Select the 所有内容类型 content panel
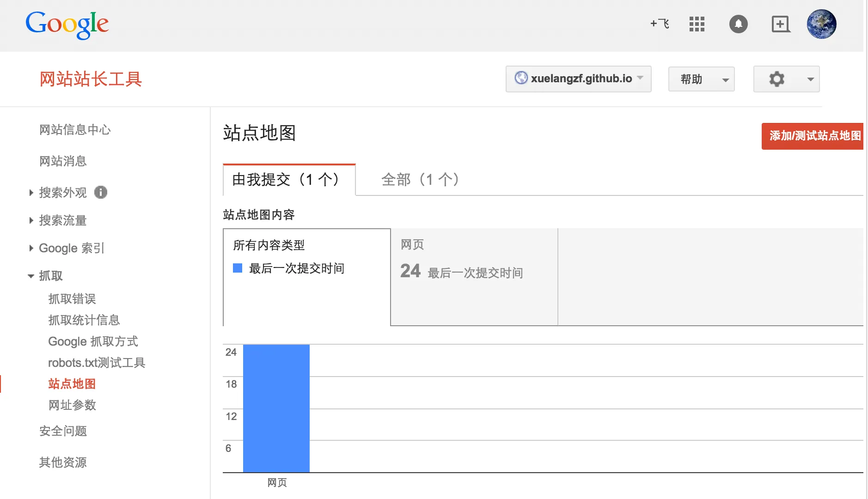The image size is (868, 499). [307, 277]
